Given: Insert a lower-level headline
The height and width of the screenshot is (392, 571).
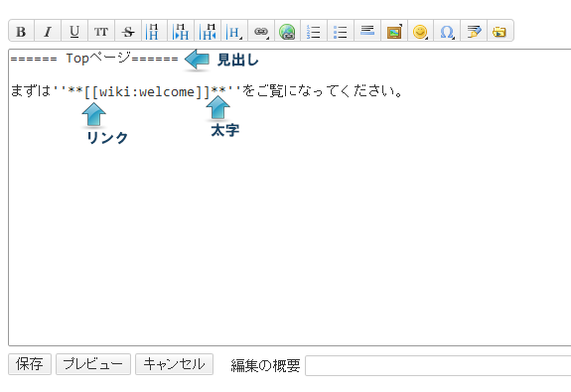Looking at the screenshot, I should click(x=181, y=32).
